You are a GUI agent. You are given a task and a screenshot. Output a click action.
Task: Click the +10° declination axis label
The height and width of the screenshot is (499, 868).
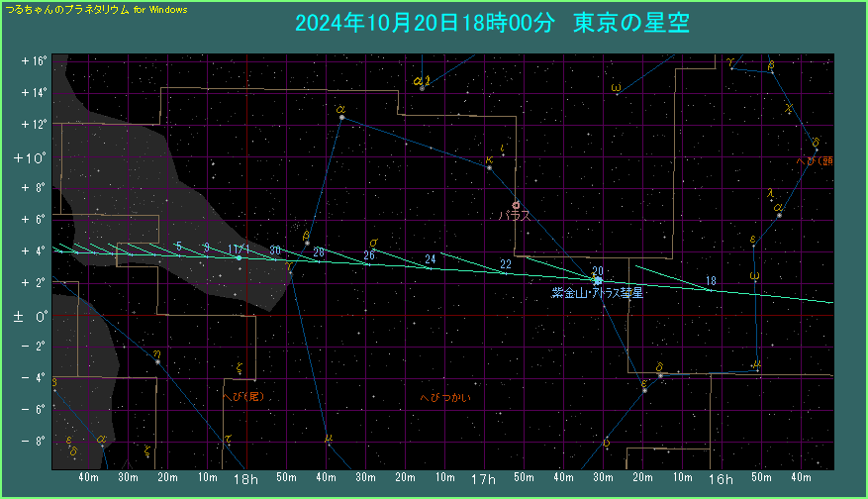pyautogui.click(x=32, y=157)
